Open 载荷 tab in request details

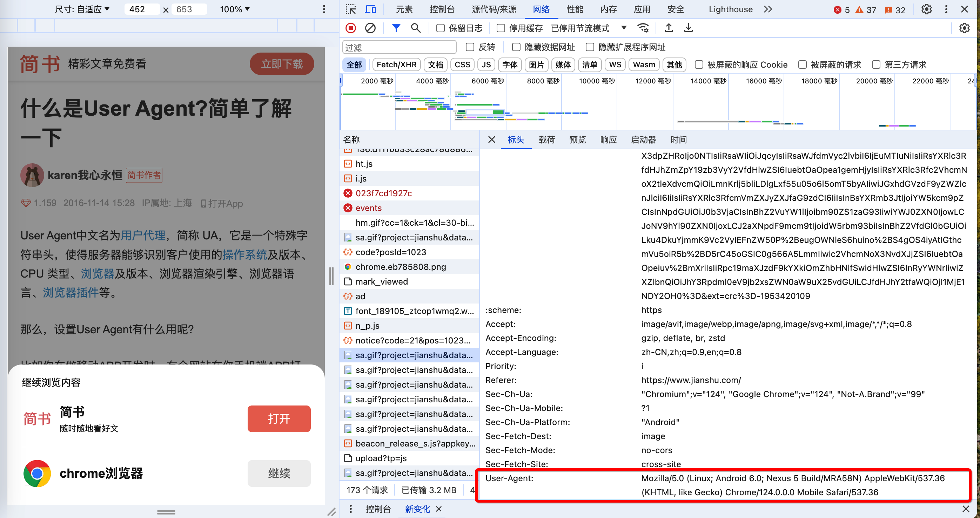(x=547, y=140)
